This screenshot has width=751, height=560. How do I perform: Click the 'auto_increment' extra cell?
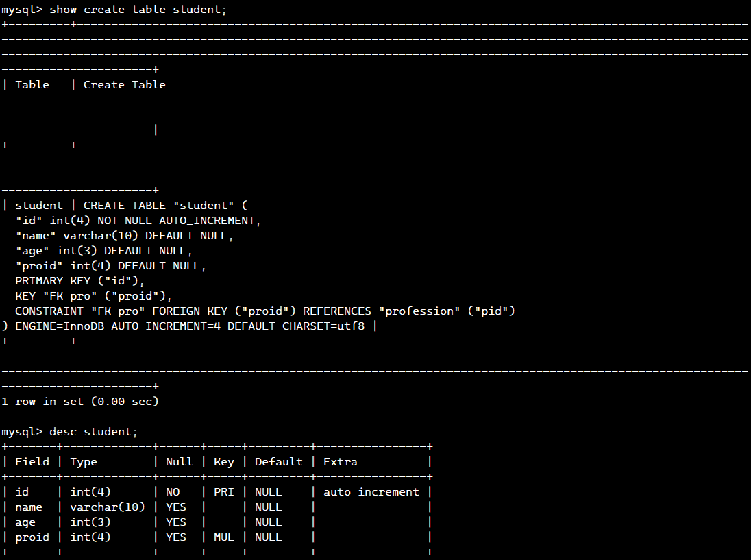[371, 492]
